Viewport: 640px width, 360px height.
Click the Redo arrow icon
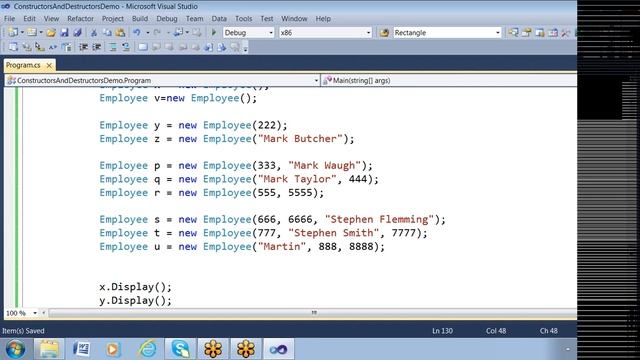[157, 32]
